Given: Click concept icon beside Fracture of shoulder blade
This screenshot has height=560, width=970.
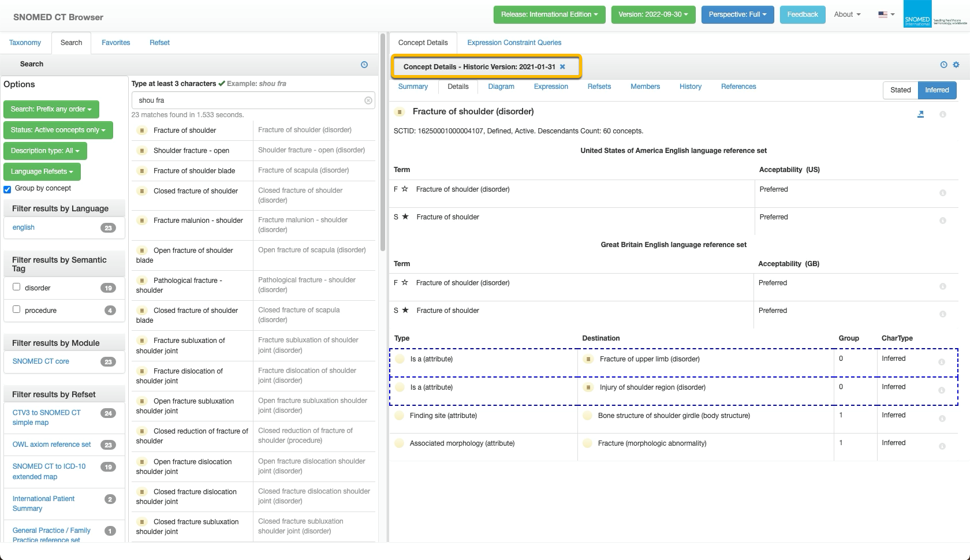Looking at the screenshot, I should click(x=142, y=171).
